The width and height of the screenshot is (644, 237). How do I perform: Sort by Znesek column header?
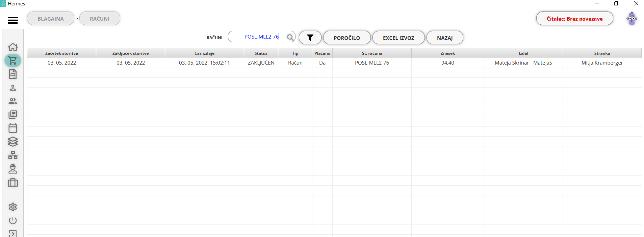point(447,53)
